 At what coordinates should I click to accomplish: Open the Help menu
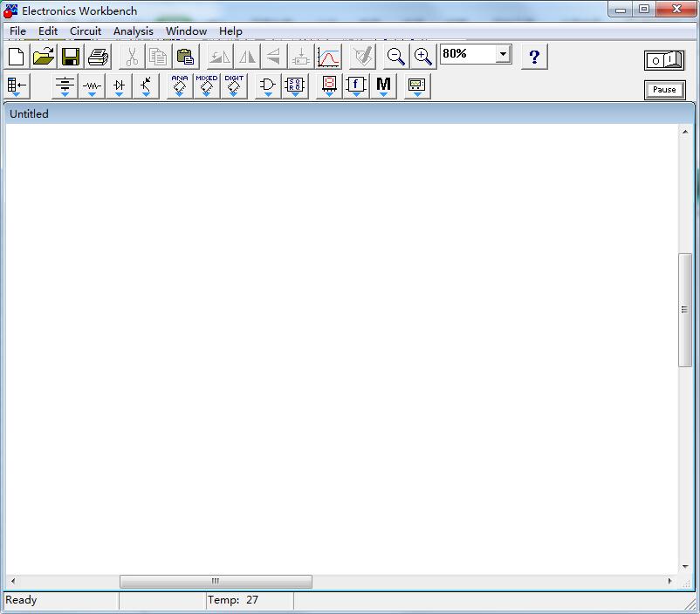coord(230,31)
